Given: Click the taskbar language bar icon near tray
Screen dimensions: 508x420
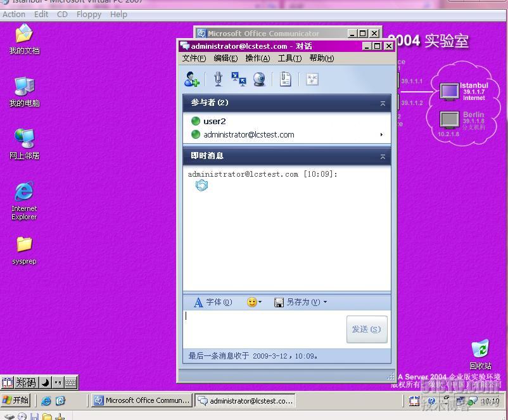Looking at the screenshot, I should click(414, 401).
